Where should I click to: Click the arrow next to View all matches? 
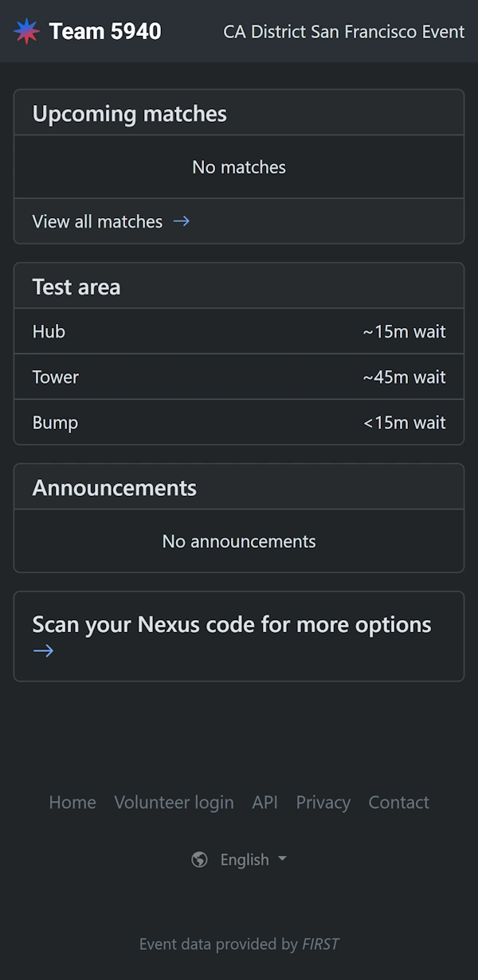(182, 221)
